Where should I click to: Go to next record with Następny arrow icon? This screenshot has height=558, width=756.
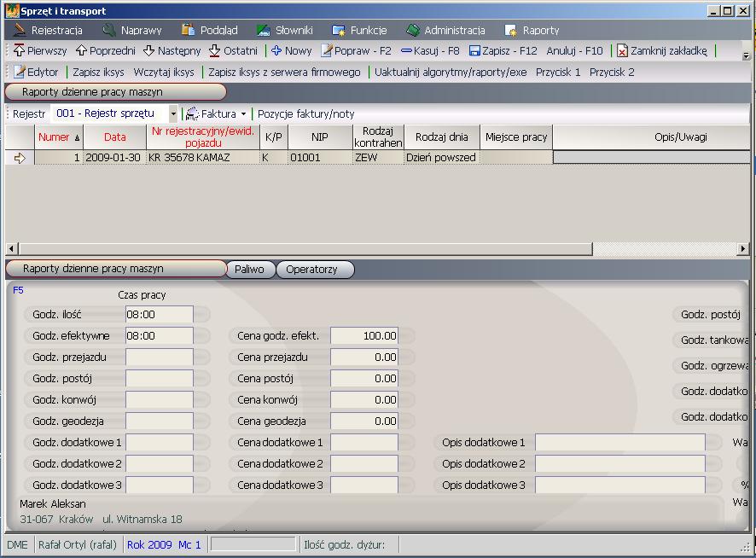coord(149,50)
